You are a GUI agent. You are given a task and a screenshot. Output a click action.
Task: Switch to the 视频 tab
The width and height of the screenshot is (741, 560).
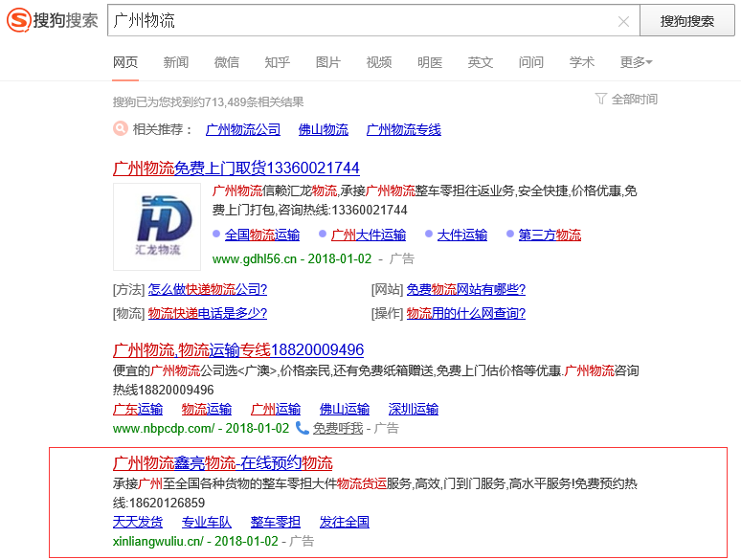pos(378,62)
